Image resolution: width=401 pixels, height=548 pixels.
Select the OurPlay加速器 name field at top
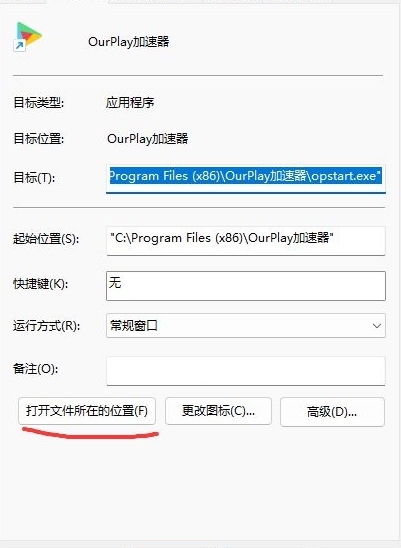click(x=129, y=42)
